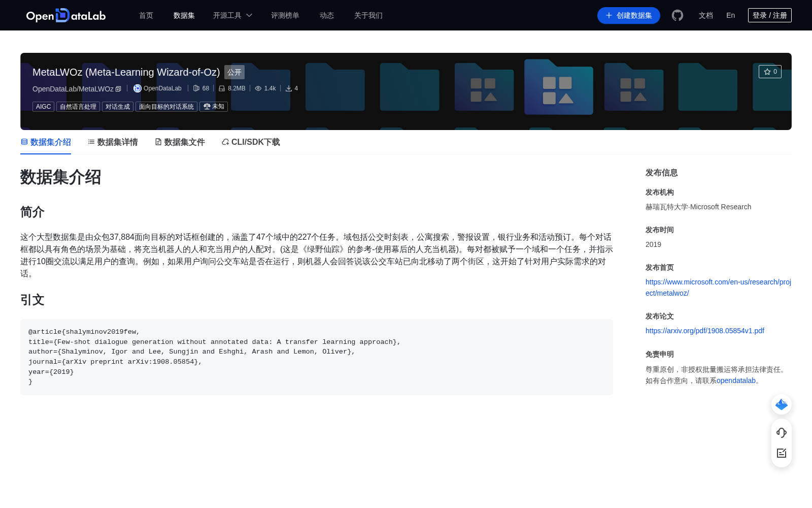
Task: Open 关于我们 in navigation
Action: coord(368,15)
